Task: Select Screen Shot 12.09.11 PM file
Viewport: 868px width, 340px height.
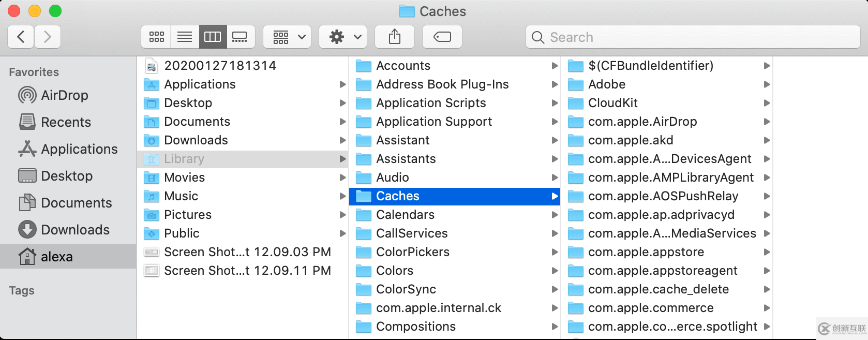Action: click(243, 271)
